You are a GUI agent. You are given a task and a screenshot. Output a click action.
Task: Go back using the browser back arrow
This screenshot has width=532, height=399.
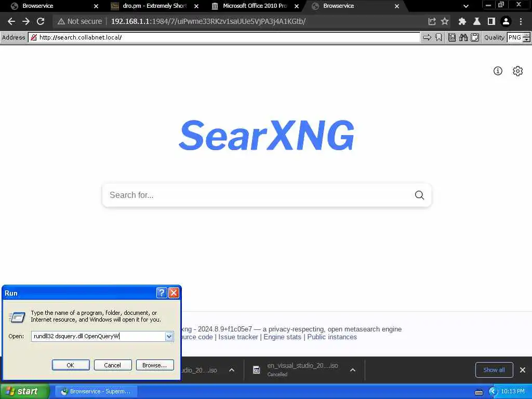click(11, 21)
